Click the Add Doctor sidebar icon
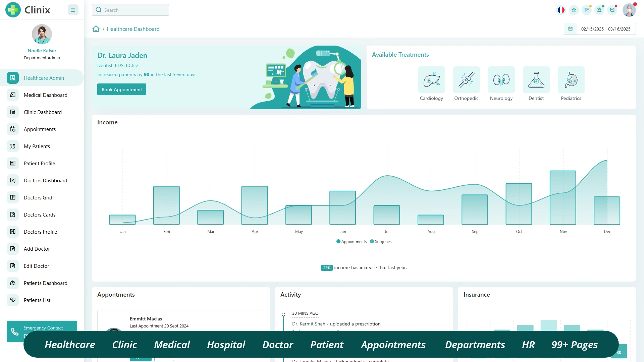 tap(13, 249)
